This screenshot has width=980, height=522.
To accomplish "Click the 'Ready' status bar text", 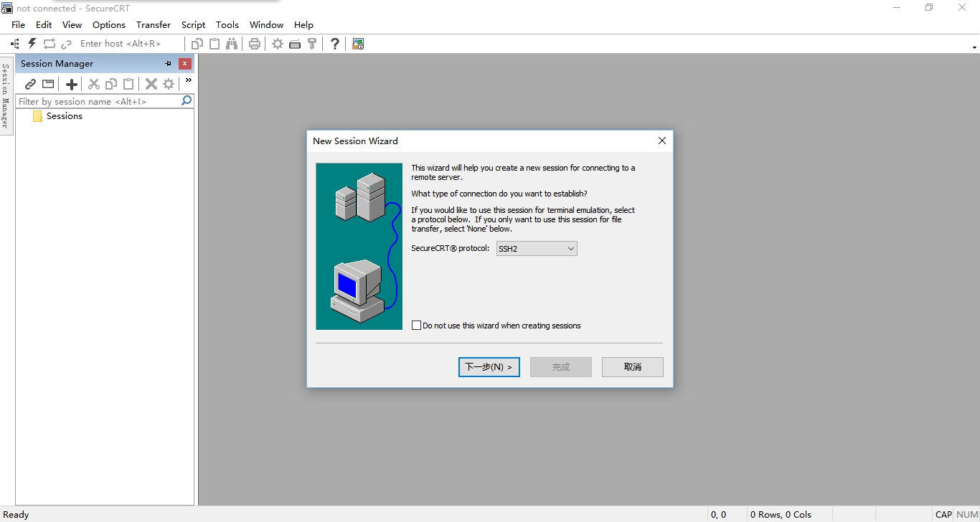I will 16,514.
